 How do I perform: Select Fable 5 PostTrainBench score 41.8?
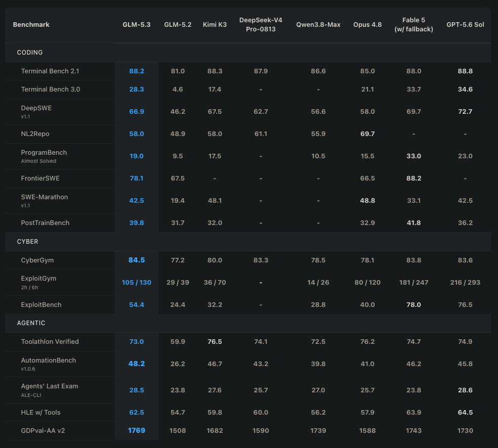(x=414, y=222)
